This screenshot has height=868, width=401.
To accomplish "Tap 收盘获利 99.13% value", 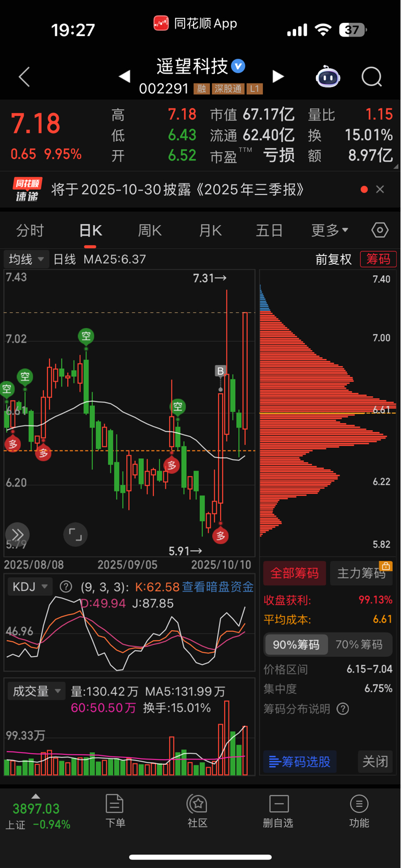I will (x=375, y=600).
